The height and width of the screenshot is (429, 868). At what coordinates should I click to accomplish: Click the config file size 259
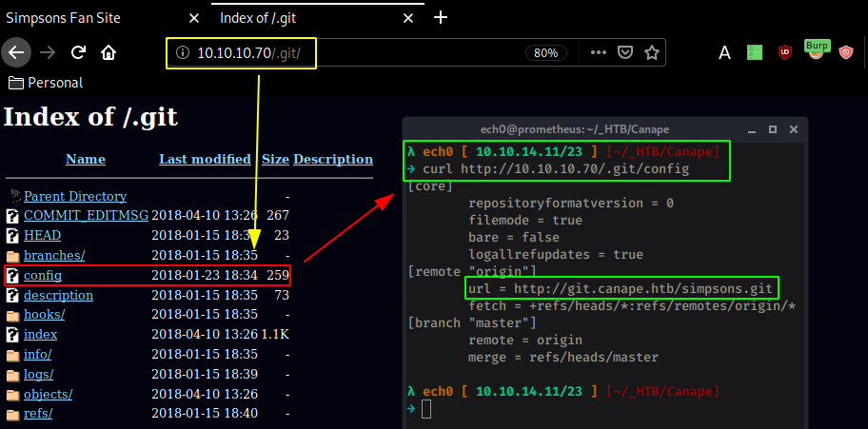[277, 275]
